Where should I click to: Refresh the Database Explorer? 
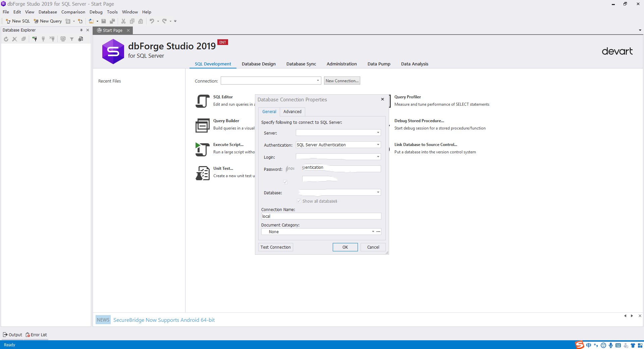coord(6,39)
